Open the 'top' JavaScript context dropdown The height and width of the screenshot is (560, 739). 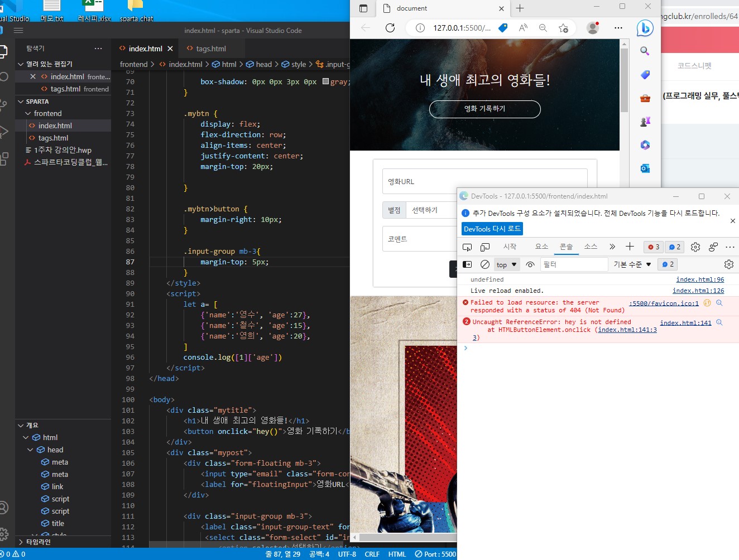(x=507, y=264)
